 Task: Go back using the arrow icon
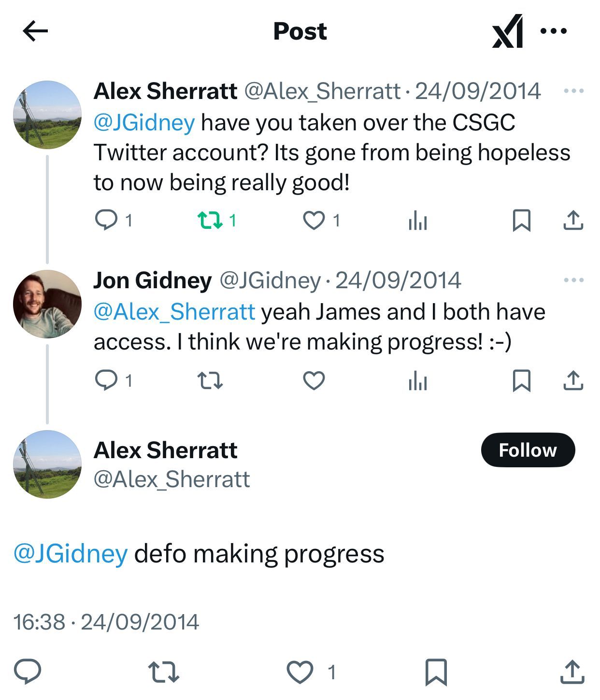pyautogui.click(x=35, y=32)
